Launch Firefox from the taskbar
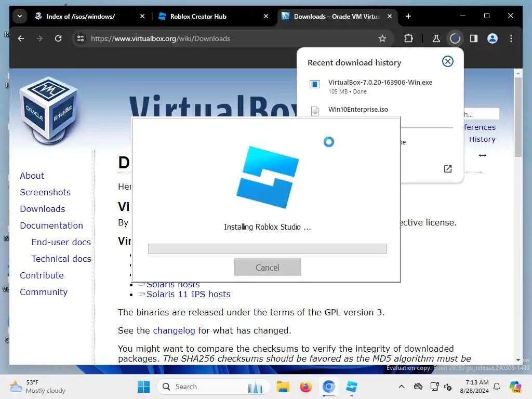 [x=305, y=387]
